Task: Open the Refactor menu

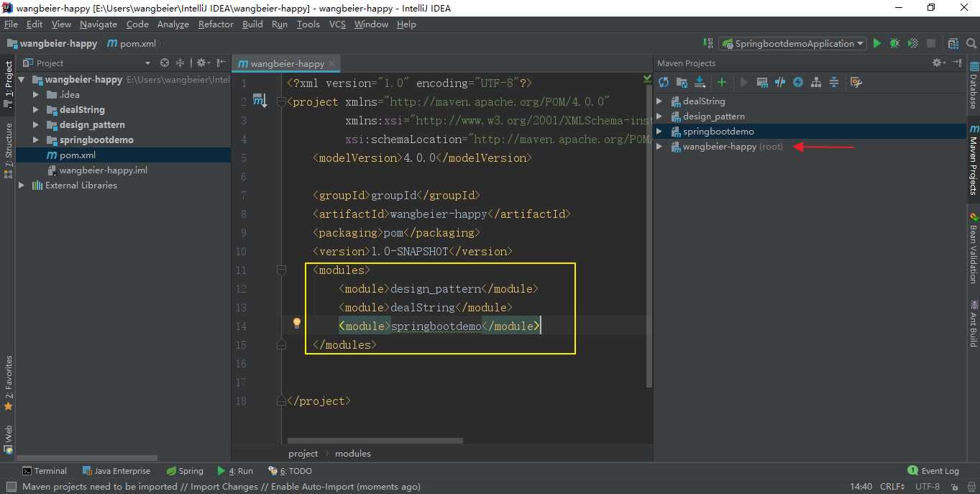Action: pos(216,24)
